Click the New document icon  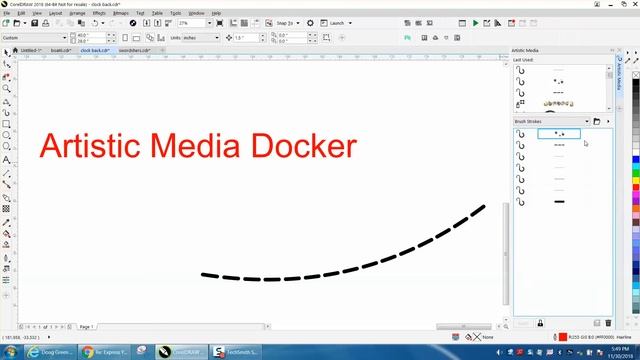click(x=6, y=23)
